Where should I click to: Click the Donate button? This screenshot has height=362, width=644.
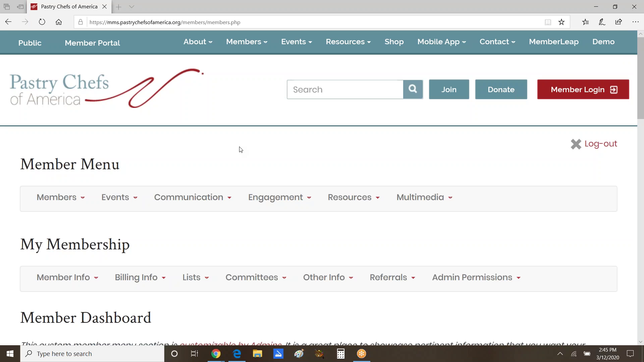(x=501, y=89)
